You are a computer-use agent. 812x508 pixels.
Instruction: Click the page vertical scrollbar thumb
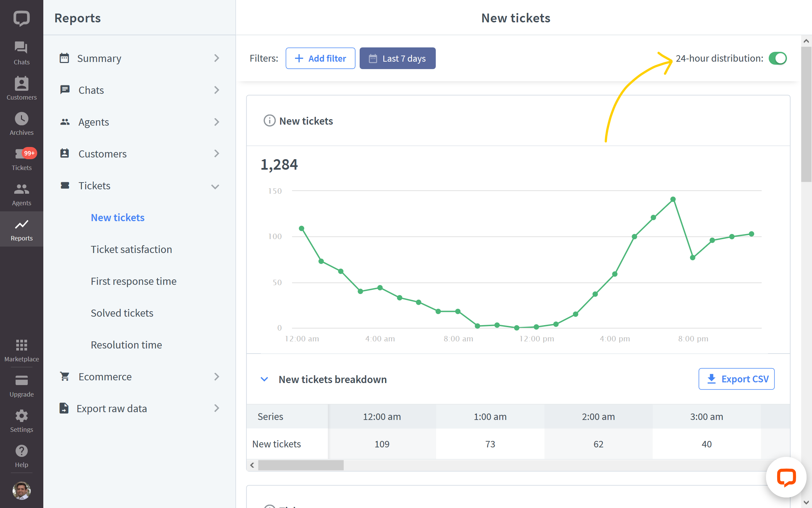coord(806,114)
